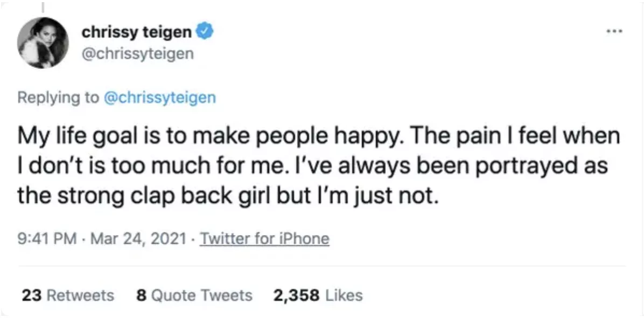Show who liked via "Likes" label
Image resolution: width=644 pixels, height=318 pixels.
click(344, 295)
